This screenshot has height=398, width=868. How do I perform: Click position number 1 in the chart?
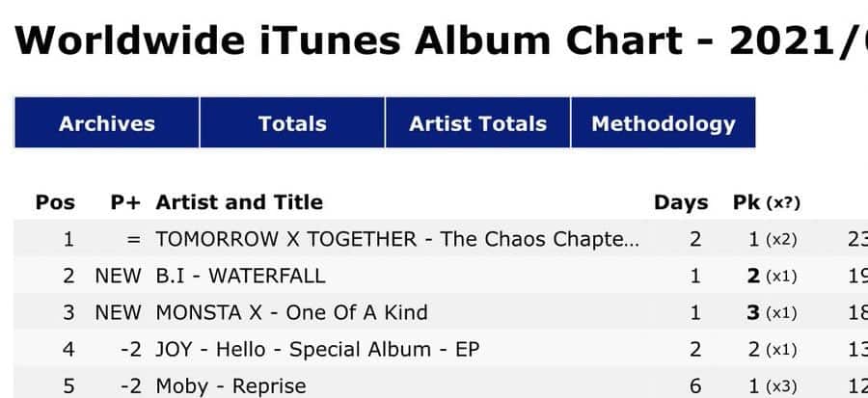(68, 239)
